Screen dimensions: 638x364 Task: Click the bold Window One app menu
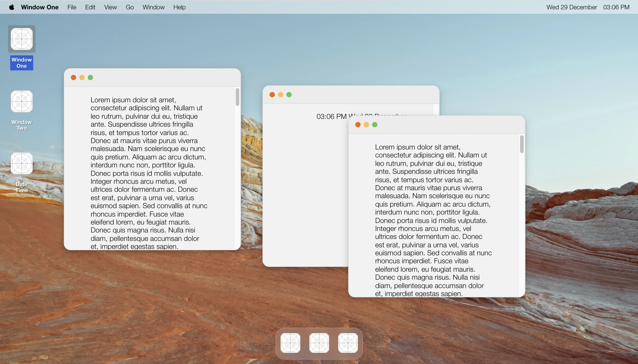pos(40,7)
